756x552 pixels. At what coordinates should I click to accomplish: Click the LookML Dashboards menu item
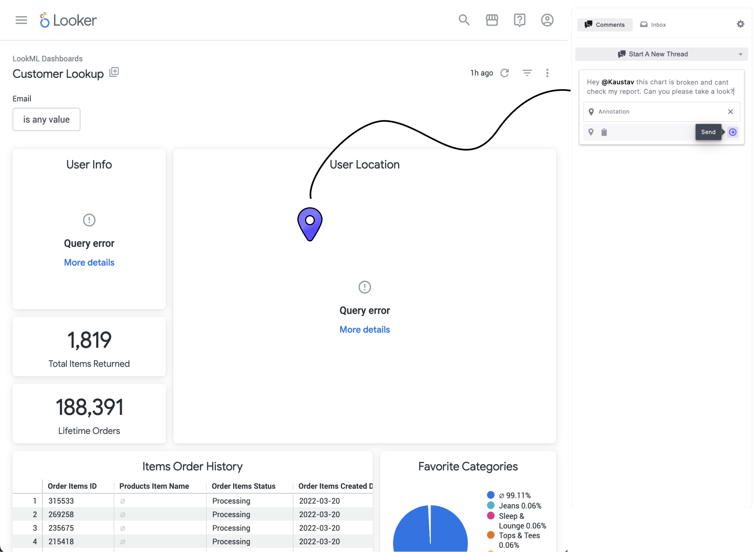[47, 59]
